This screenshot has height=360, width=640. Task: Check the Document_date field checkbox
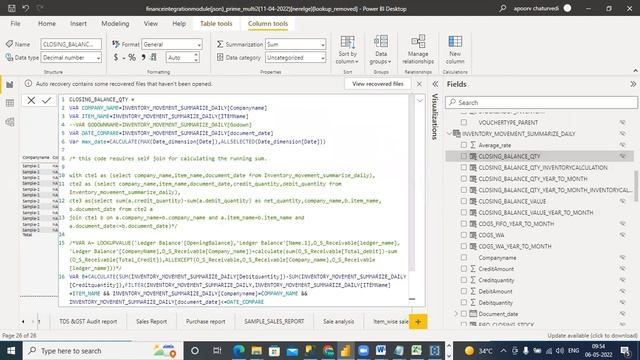tap(464, 313)
